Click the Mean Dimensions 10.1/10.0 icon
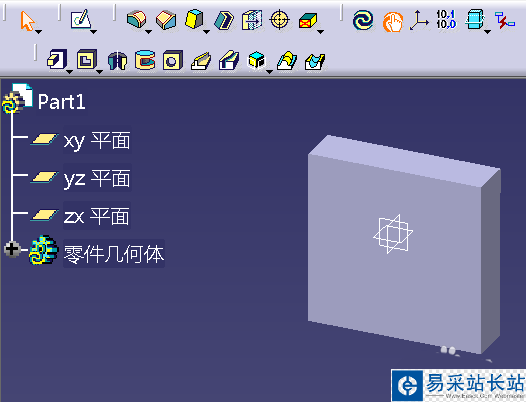Viewport: 526px width, 402px height. 446,19
